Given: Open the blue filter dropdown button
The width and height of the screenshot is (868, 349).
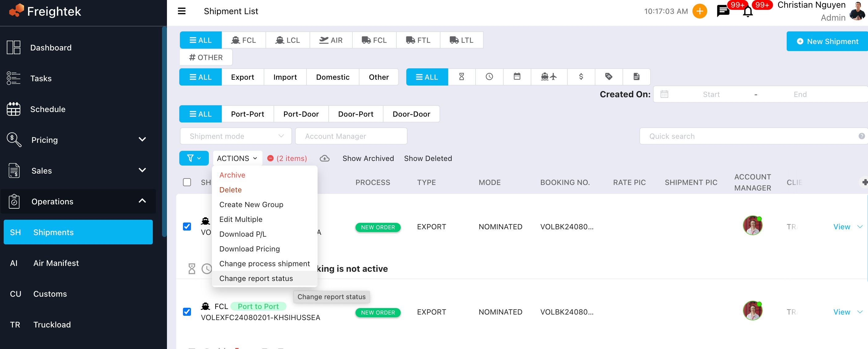Looking at the screenshot, I should click(x=193, y=158).
